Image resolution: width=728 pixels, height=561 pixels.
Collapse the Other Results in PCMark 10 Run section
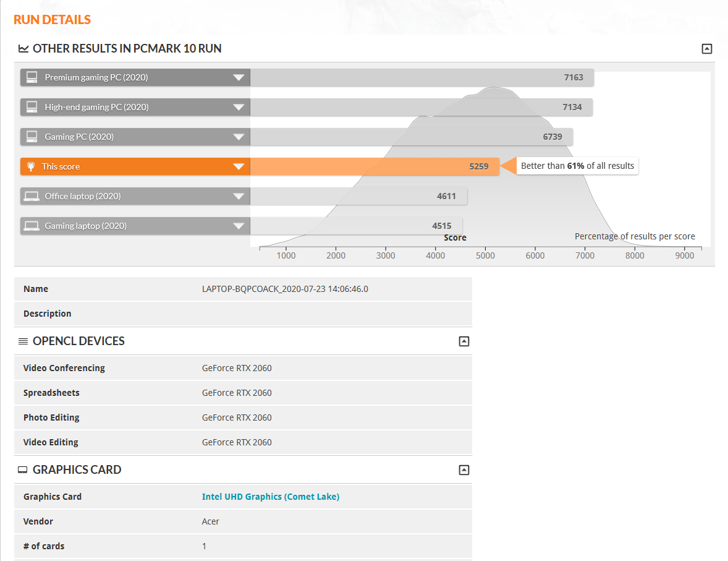click(707, 49)
